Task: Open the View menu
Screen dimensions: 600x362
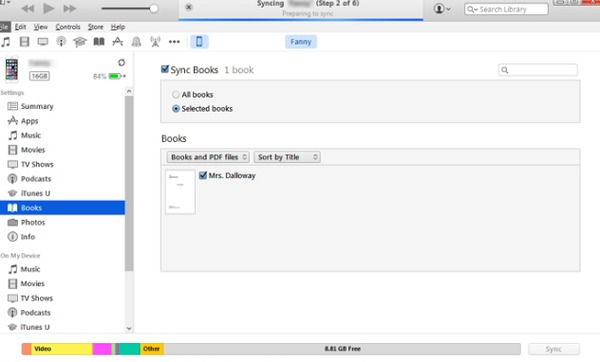Action: click(41, 27)
